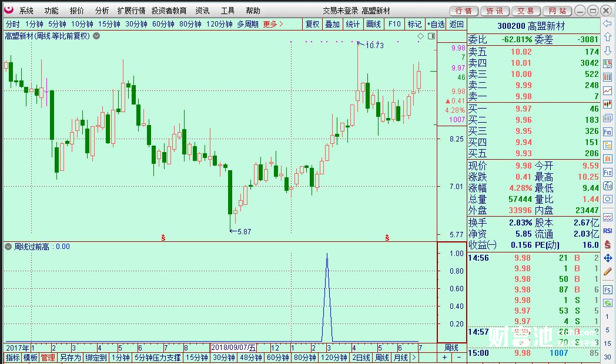Toggle 复权 price adjustment button
This screenshot has height=364, width=616.
coord(313,24)
